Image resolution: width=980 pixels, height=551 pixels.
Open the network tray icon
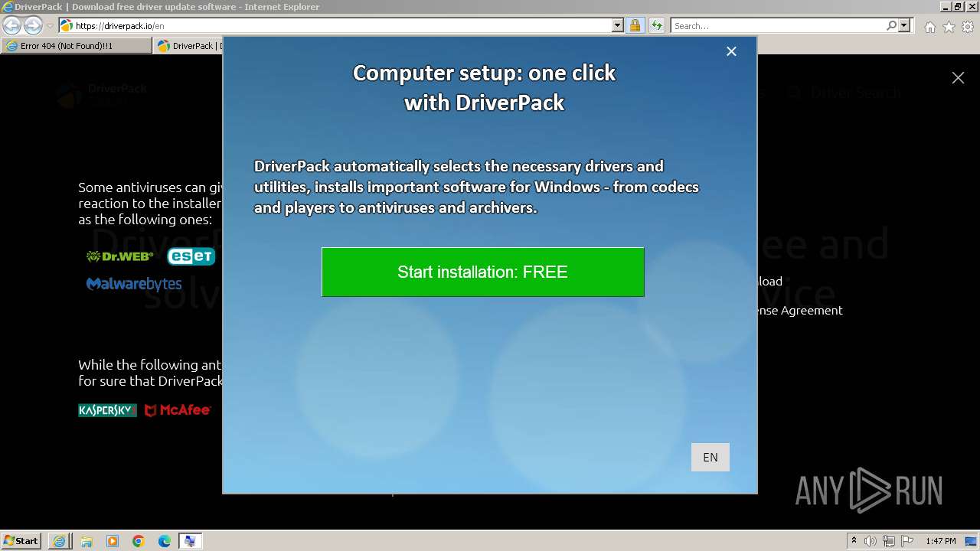point(889,541)
